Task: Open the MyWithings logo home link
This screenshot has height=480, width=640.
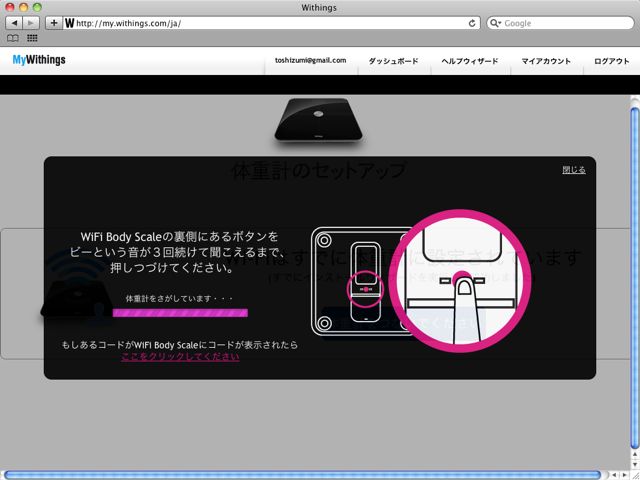Action: click(x=39, y=60)
